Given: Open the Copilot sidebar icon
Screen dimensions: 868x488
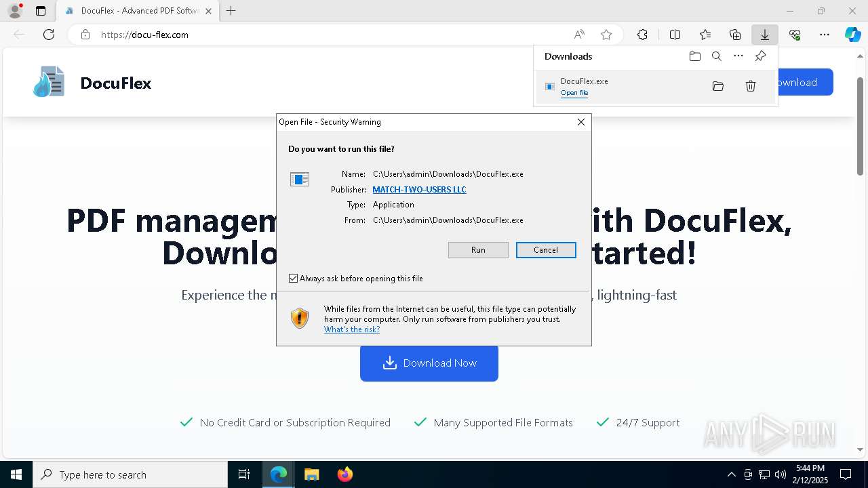Looking at the screenshot, I should pyautogui.click(x=853, y=35).
